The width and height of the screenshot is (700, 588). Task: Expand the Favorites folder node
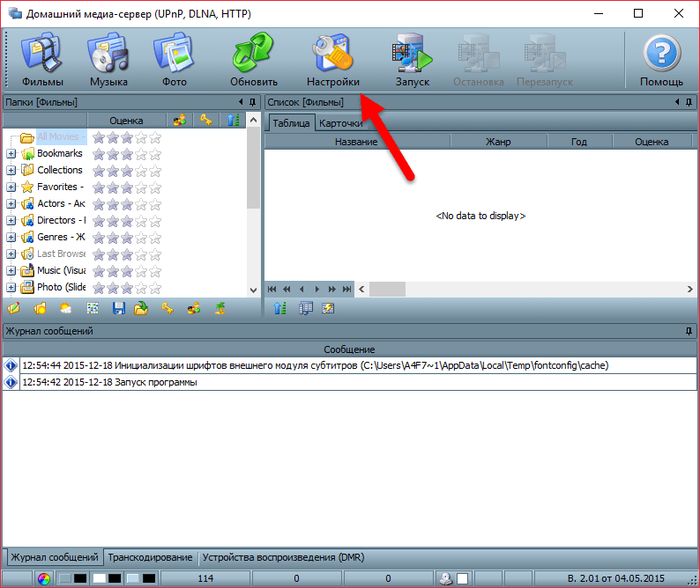point(11,187)
